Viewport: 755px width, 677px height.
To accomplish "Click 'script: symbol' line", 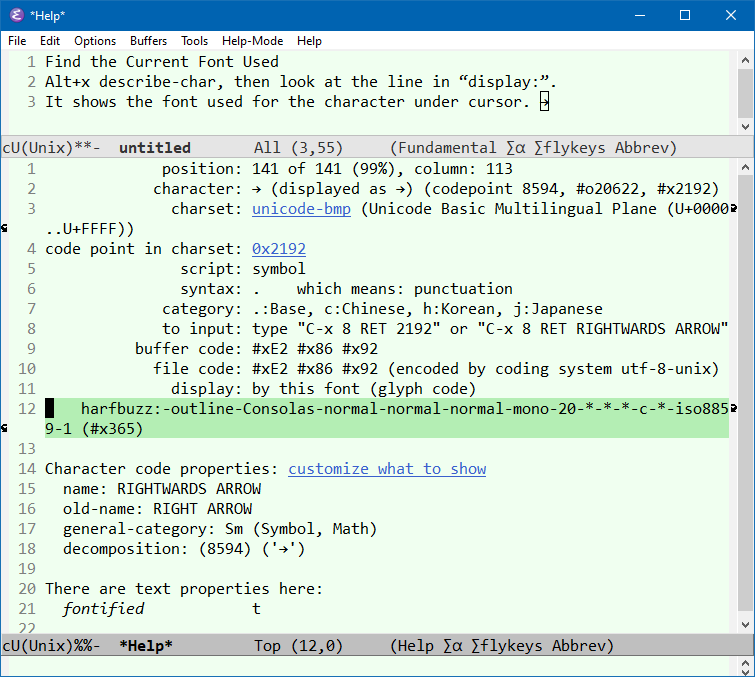I will point(243,269).
